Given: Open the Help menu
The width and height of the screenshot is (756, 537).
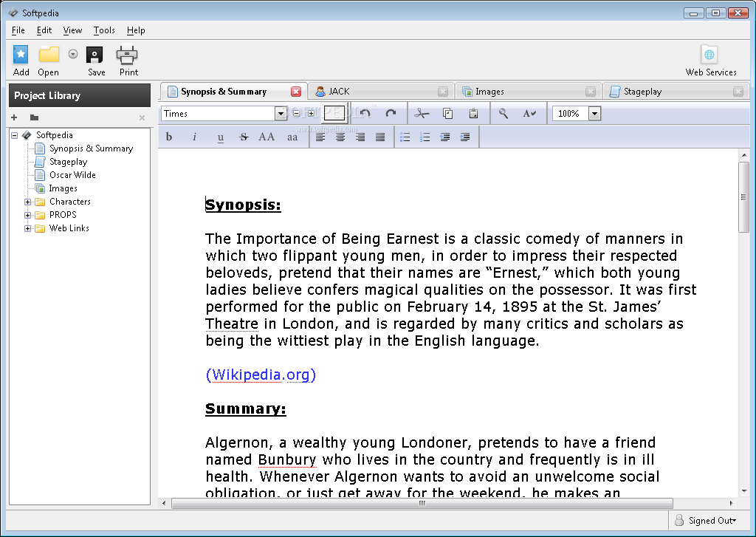Looking at the screenshot, I should point(136,30).
